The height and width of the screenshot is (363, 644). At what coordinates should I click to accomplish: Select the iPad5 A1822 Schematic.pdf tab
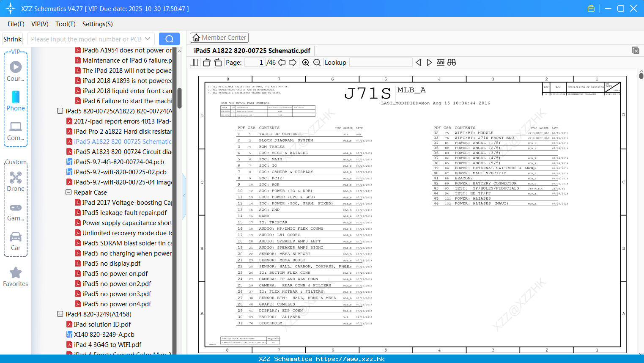pos(252,51)
